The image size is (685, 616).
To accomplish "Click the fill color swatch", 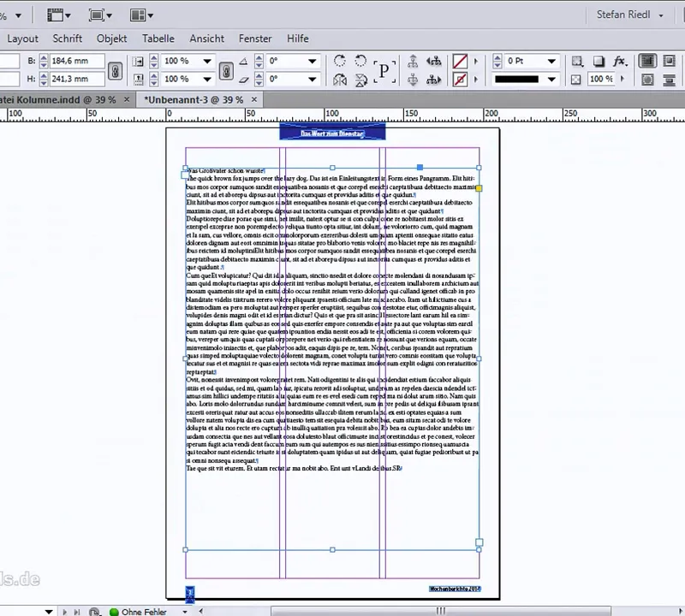I will point(460,61).
